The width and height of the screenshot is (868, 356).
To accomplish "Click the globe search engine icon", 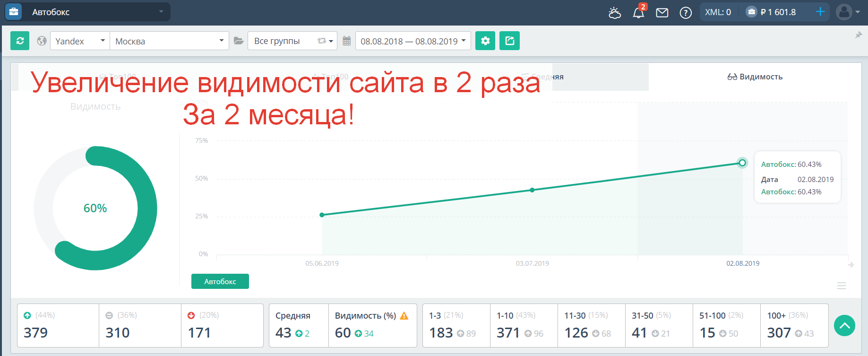I will coord(42,41).
